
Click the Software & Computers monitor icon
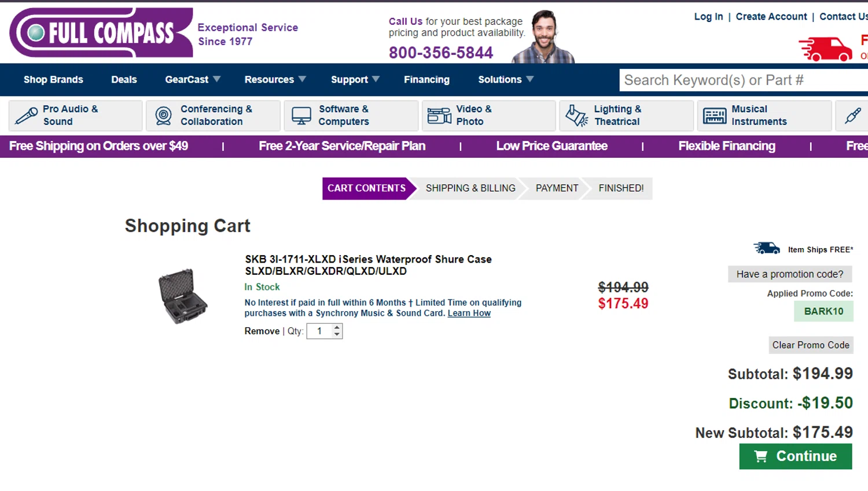point(301,116)
